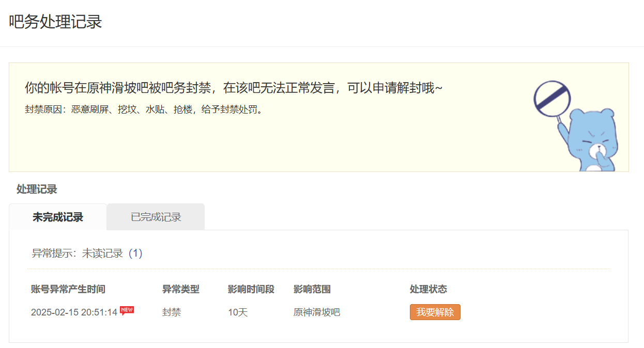Switch to the 已完成记录 tab
The width and height of the screenshot is (644, 348).
[156, 217]
